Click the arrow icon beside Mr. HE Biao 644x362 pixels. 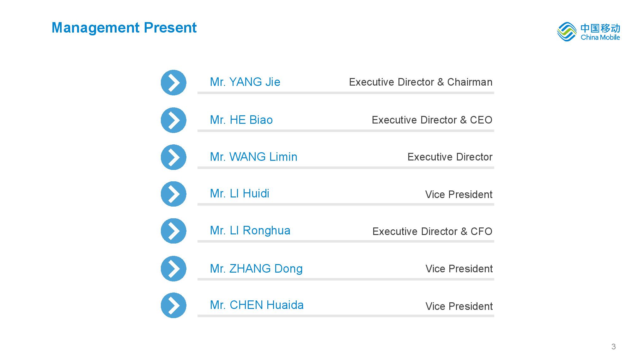click(173, 120)
